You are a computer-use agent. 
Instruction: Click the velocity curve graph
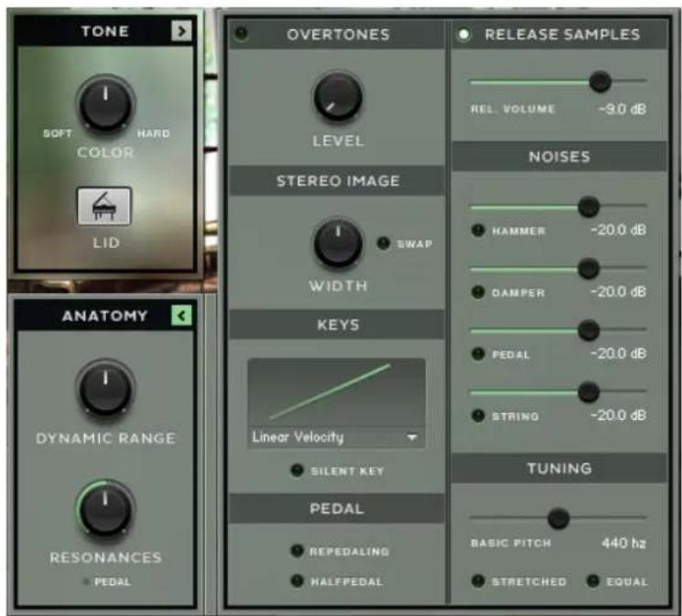(x=336, y=393)
